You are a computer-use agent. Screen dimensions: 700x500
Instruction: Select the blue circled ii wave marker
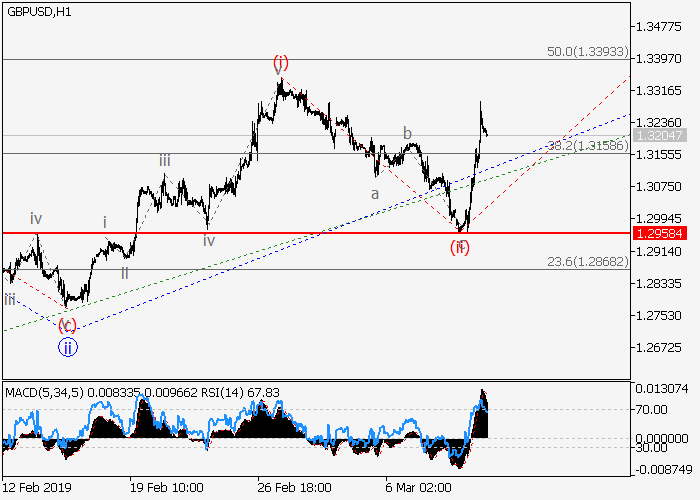coord(67,347)
